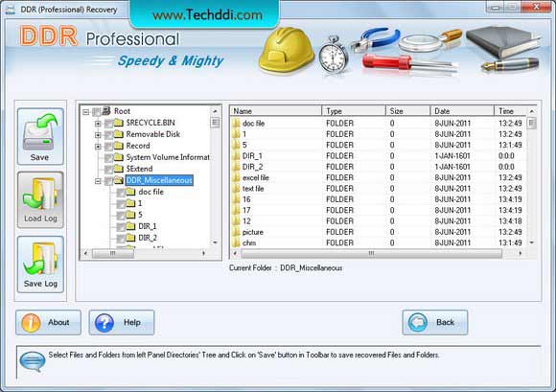The image size is (556, 392).
Task: Check the DIR_1 tree checkbox
Action: [122, 227]
